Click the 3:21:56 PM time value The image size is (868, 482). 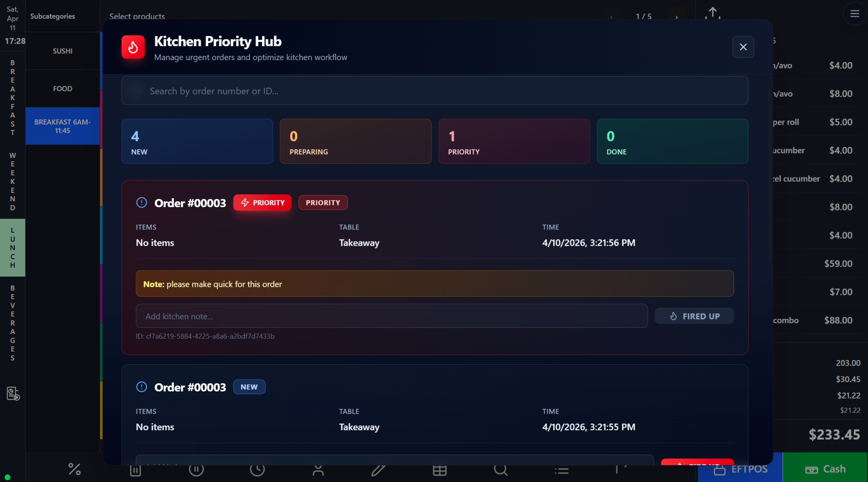pos(589,243)
